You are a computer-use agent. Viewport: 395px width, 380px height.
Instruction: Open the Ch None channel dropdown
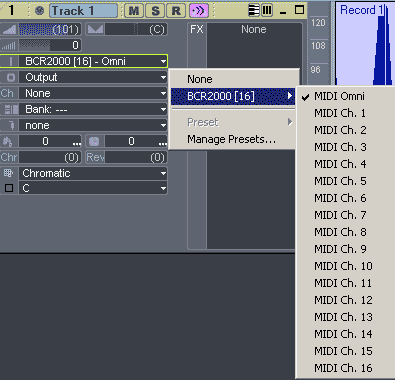click(x=93, y=93)
